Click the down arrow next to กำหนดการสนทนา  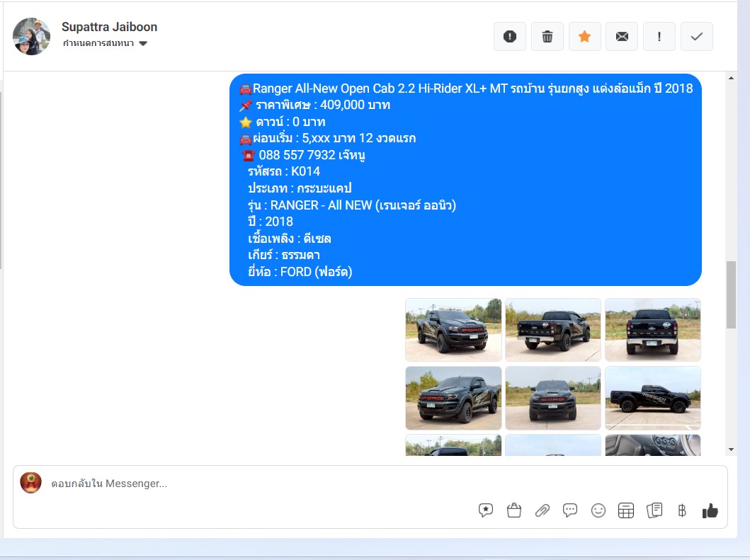click(143, 43)
